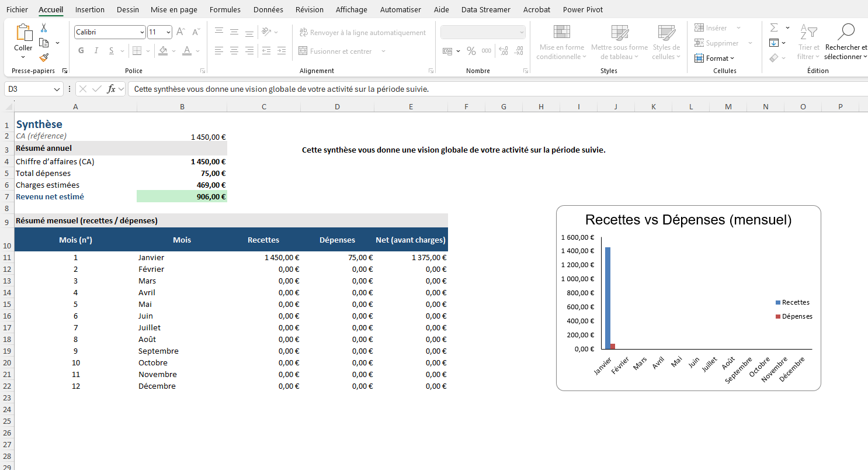Click the Cut scissors icon
The image size is (868, 470).
pos(44,28)
